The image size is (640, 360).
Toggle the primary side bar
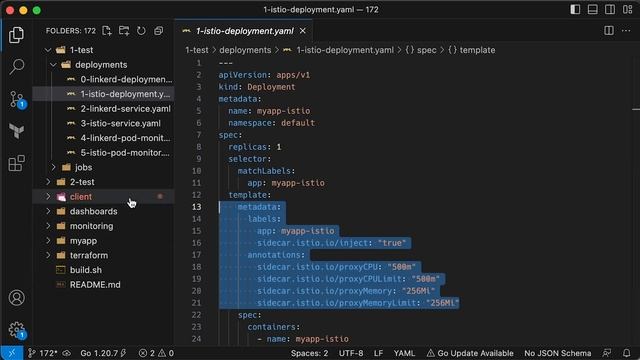pyautogui.click(x=575, y=9)
